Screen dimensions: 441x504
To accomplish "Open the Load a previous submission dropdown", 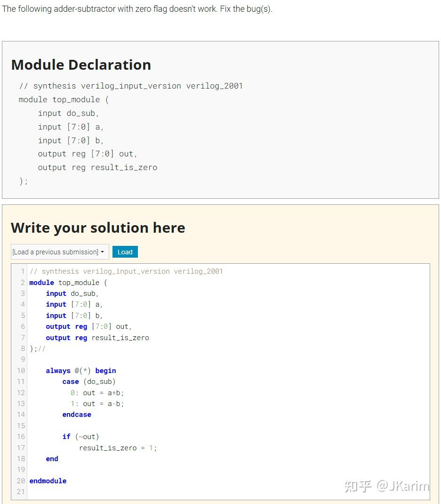I will (60, 252).
